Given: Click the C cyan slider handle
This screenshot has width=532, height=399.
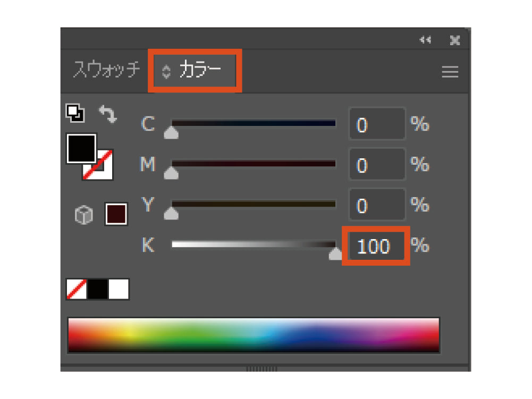Looking at the screenshot, I should (x=171, y=133).
